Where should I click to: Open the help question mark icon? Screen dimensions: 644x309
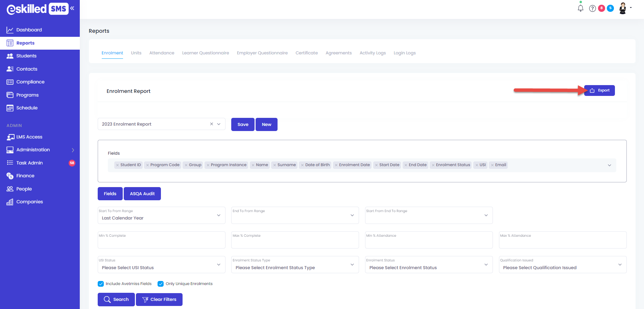pos(592,8)
